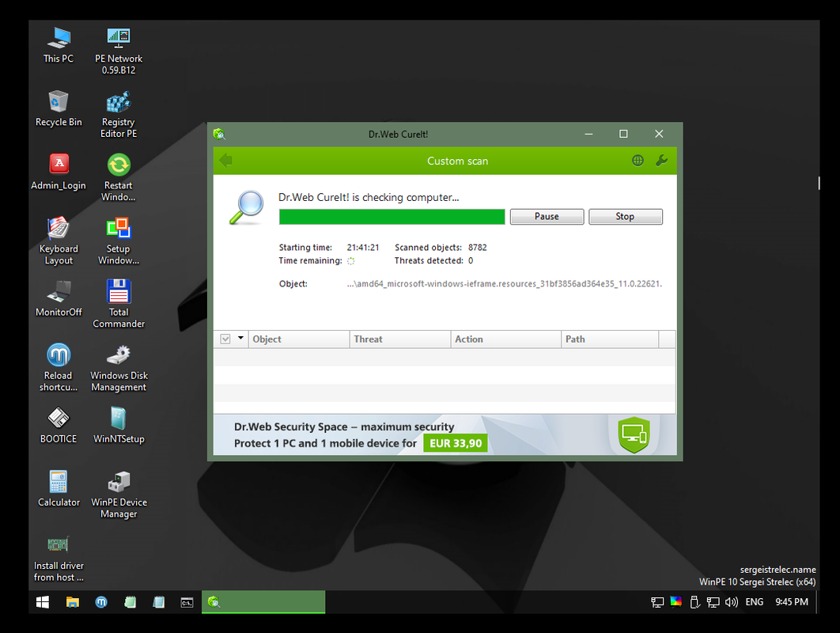This screenshot has width=840, height=633.
Task: Open Windows Disk Management shortcut
Action: pos(119,368)
